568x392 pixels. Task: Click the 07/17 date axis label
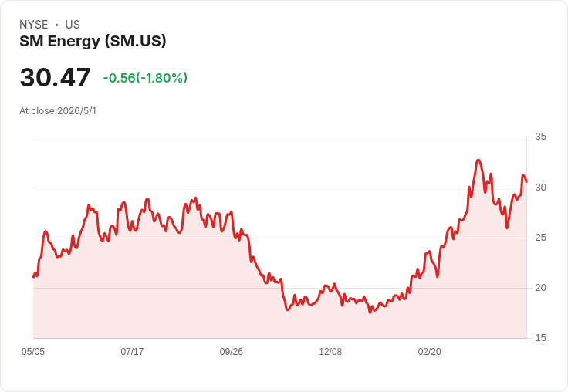click(x=132, y=352)
